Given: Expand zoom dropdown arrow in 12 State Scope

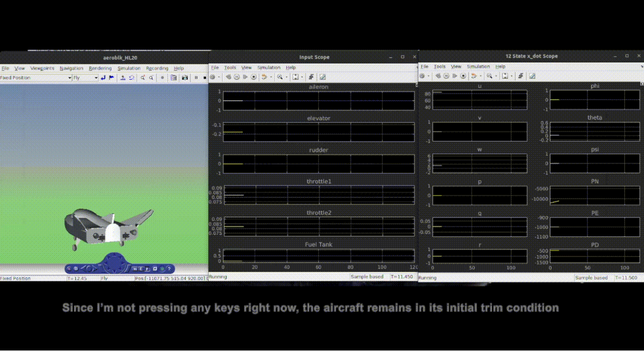Looking at the screenshot, I should [x=496, y=76].
